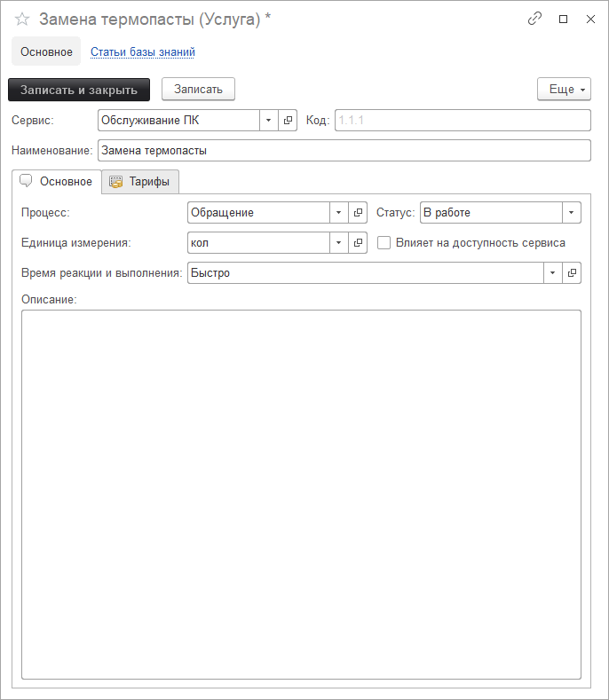The width and height of the screenshot is (609, 700).
Task: Expand Время реакции и выполнения dropdown
Action: [x=552, y=273]
